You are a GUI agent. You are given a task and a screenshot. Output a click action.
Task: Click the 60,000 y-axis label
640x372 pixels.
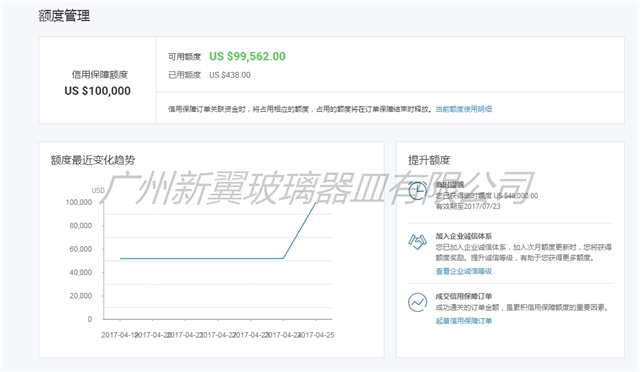click(x=80, y=249)
